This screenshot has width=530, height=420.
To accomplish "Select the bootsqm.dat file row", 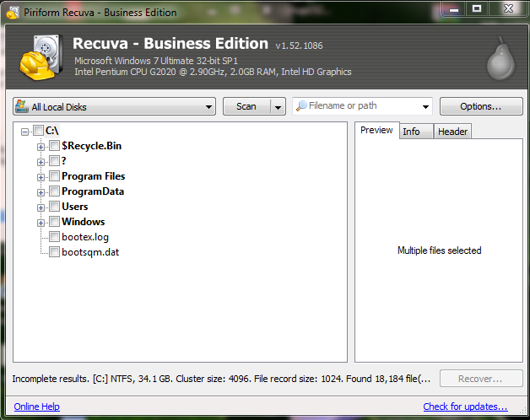I will [x=90, y=252].
